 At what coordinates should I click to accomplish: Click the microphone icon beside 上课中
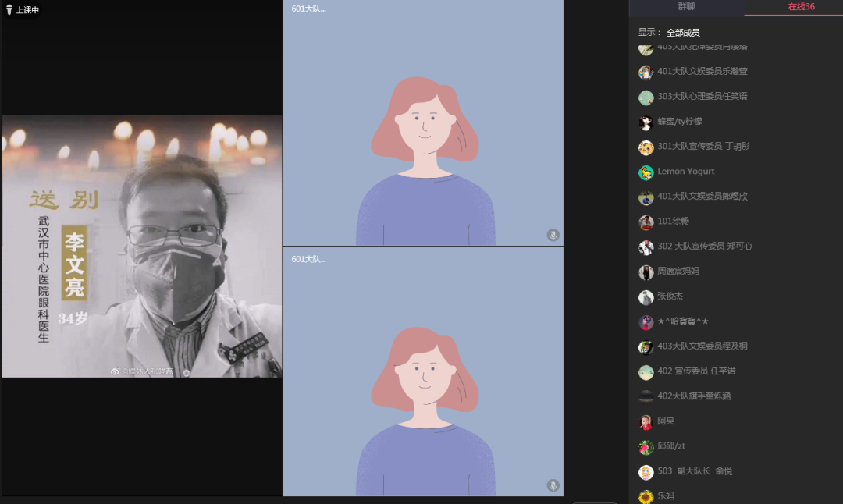click(x=9, y=9)
